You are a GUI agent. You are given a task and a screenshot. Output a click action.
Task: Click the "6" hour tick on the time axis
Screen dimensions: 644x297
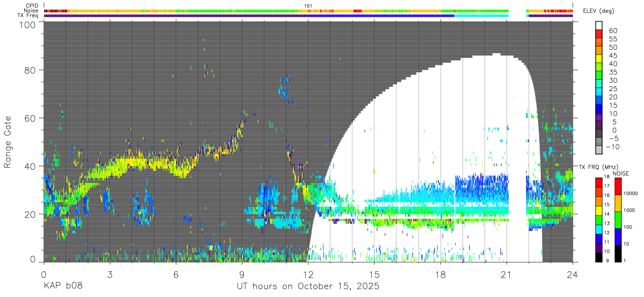176,274
